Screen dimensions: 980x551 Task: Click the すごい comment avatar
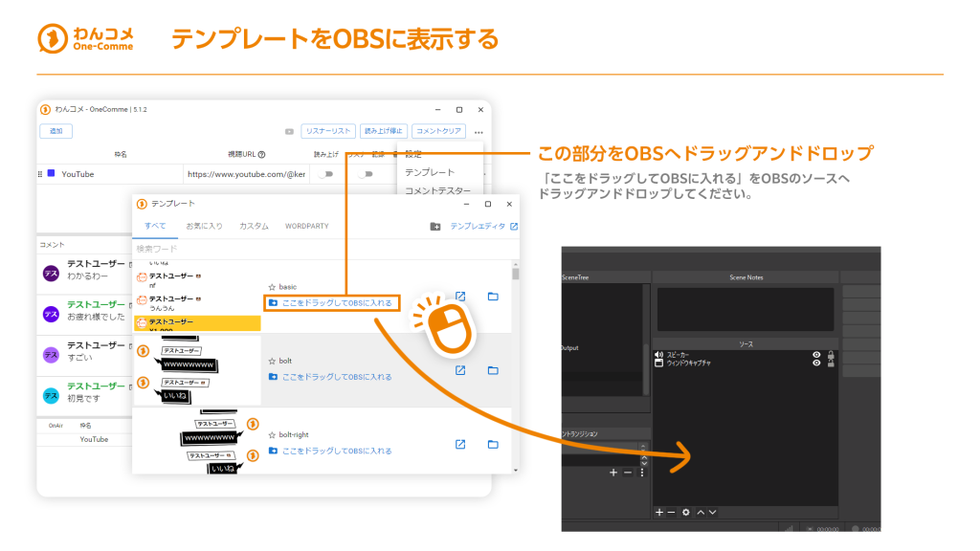tap(52, 355)
